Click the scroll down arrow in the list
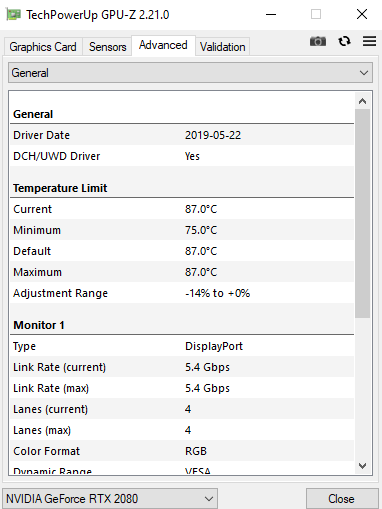Viewport: 382px width, 509px height. pos(362,465)
